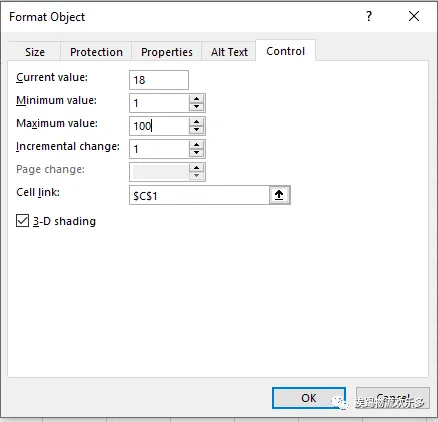Increase Maximum value with up arrow
This screenshot has height=422, width=438.
(197, 122)
